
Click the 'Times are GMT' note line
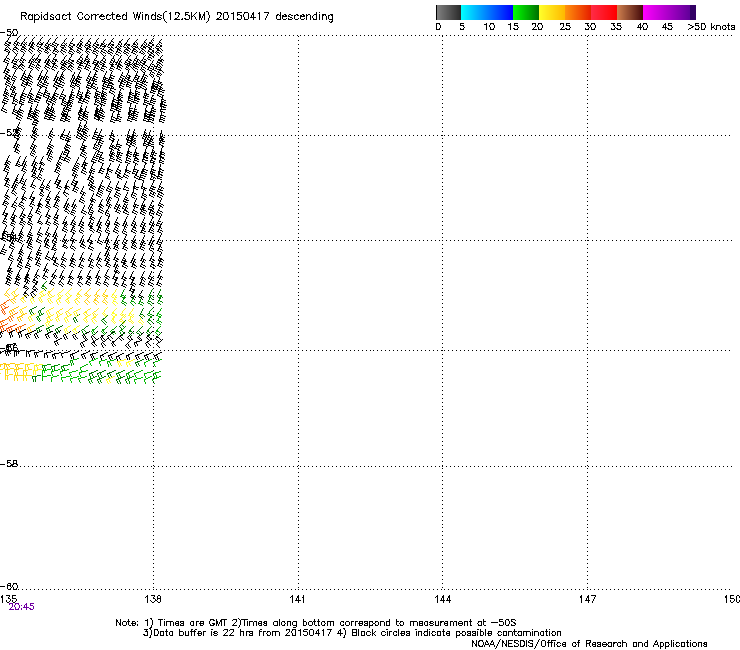[316, 623]
